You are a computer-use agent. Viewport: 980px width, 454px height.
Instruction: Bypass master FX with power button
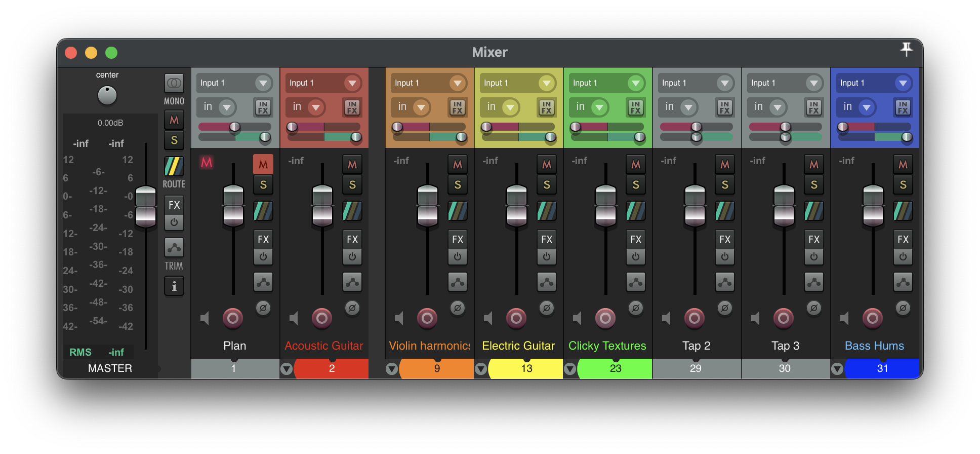click(174, 222)
